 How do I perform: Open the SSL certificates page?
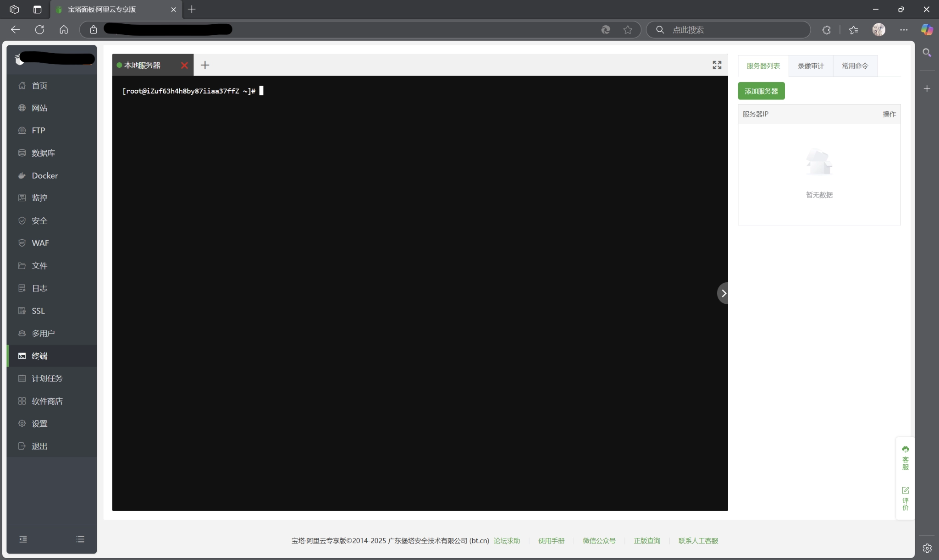[x=38, y=311]
